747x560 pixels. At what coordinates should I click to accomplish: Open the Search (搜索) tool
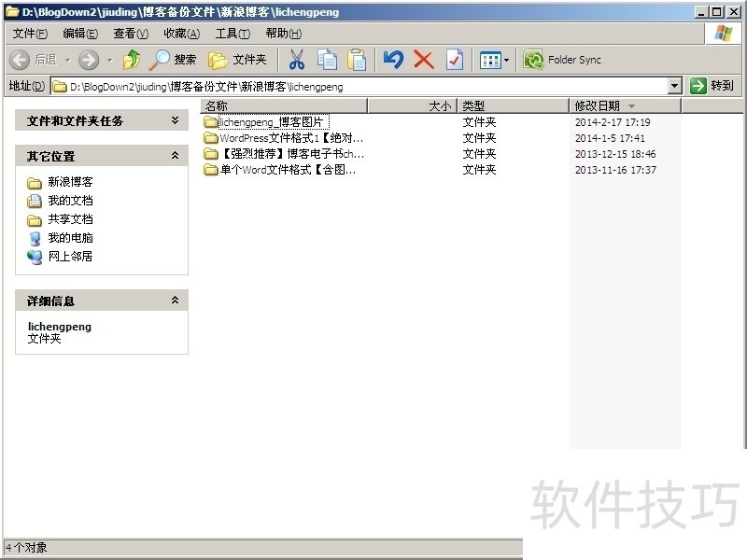pyautogui.click(x=174, y=60)
